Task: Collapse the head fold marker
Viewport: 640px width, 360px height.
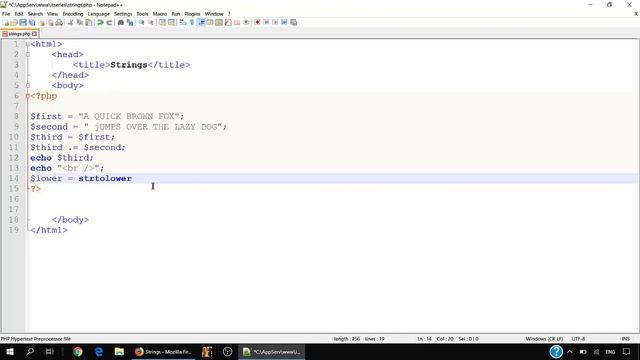Action: point(28,54)
